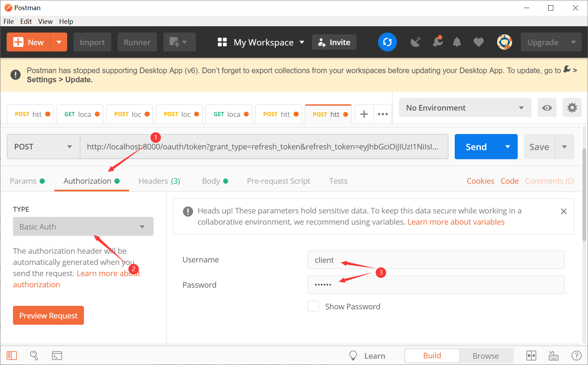Open the No Environment selector
588x365 pixels.
coord(465,108)
